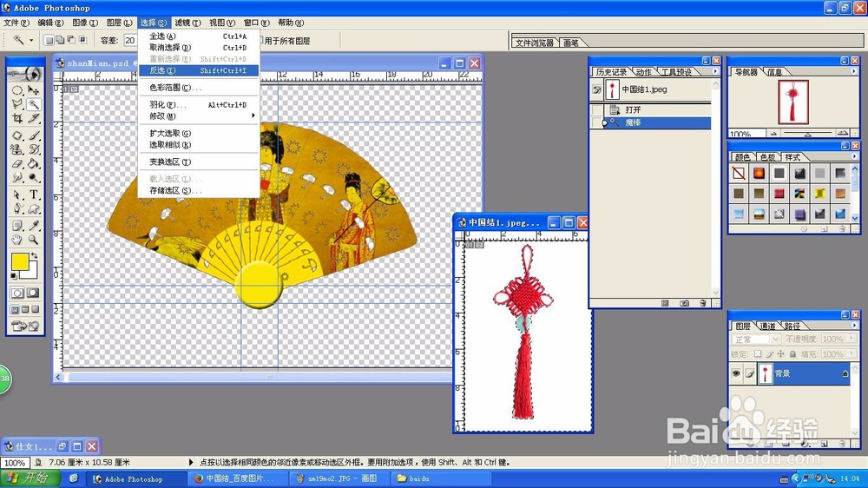Click the Navigator zoom slider
Viewport: 868px width, 488px height.
click(x=807, y=134)
